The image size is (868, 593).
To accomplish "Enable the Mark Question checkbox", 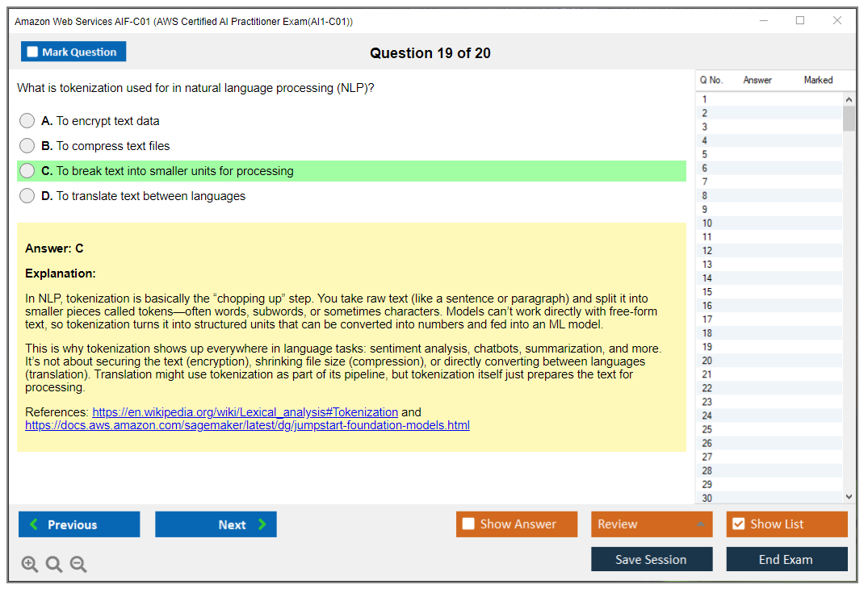I will (31, 51).
